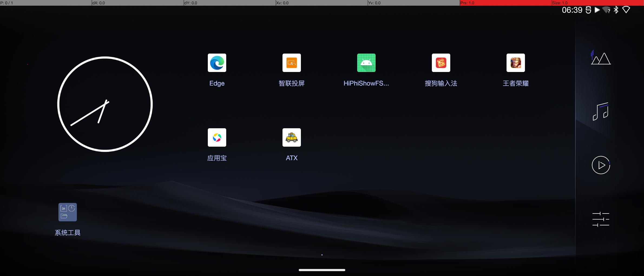Tap the page indicator dot
Screen dimensions: 644x276
tap(322, 255)
